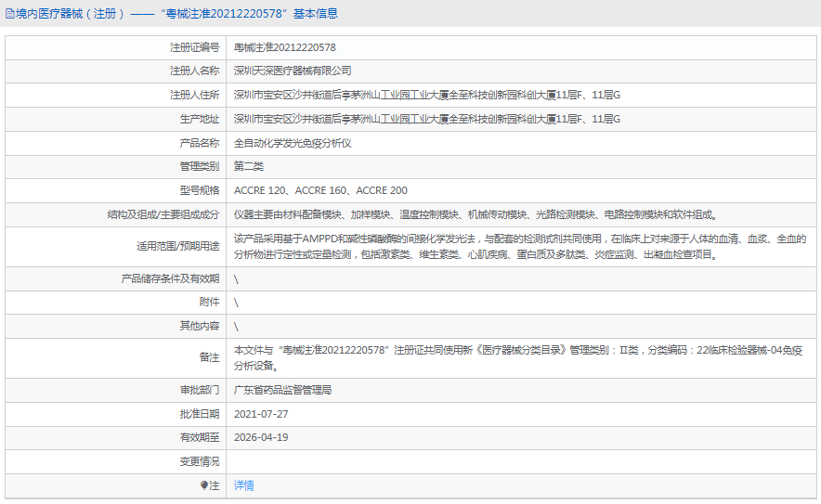This screenshot has height=504, width=821.
Task: Select the company name 深圳天深医疗器械有限公司
Action: pos(293,71)
